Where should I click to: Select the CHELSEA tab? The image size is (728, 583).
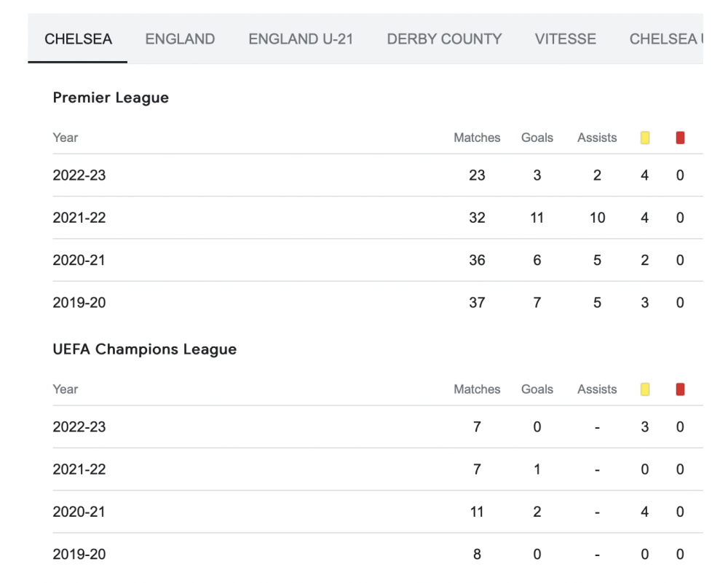click(78, 39)
